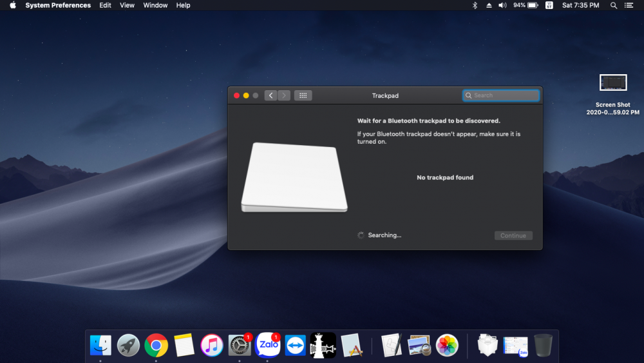This screenshot has width=644, height=363.
Task: Open the volume control in menu bar
Action: (x=502, y=5)
